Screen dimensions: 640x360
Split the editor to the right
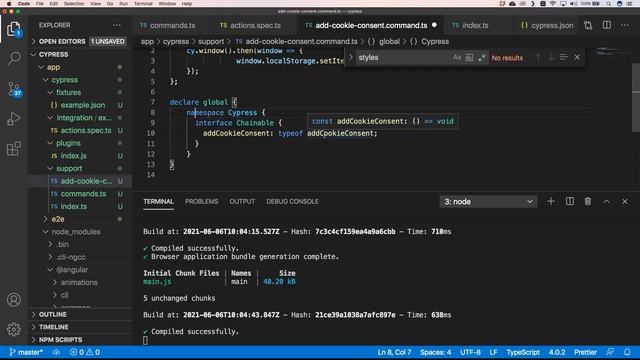[607, 25]
